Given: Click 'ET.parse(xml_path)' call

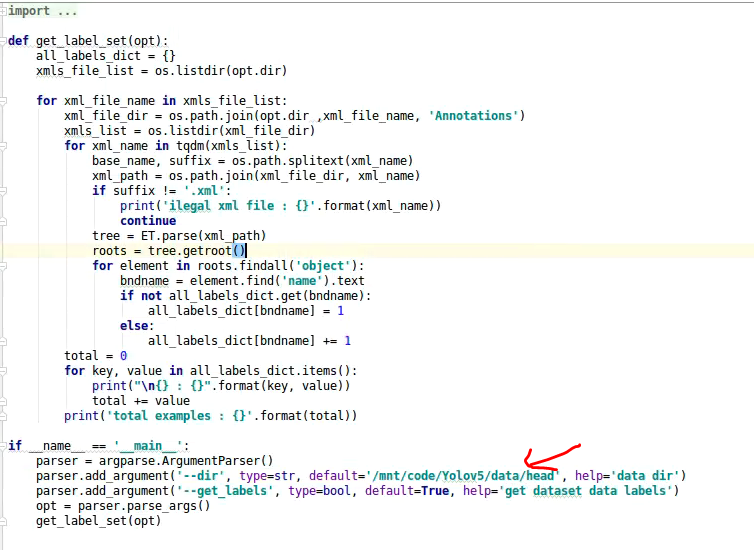Looking at the screenshot, I should (203, 236).
